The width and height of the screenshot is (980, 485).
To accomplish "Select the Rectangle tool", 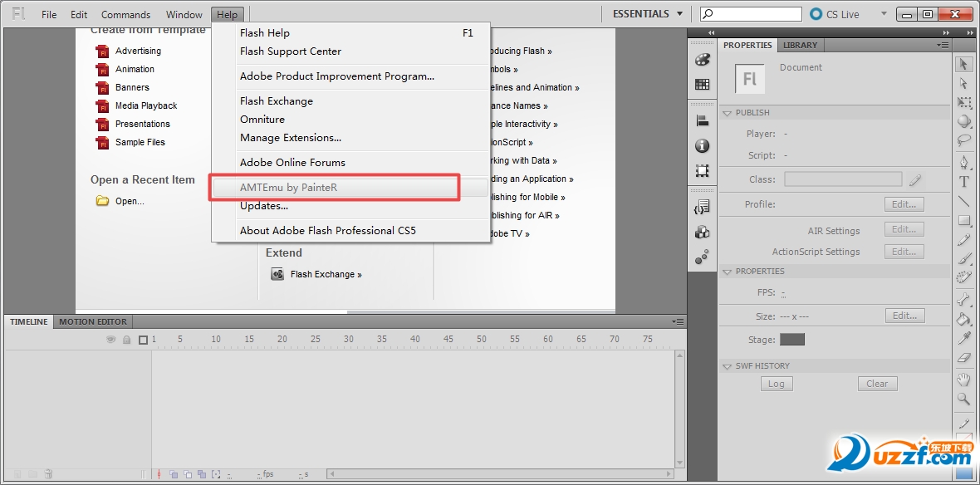I will pyautogui.click(x=963, y=221).
